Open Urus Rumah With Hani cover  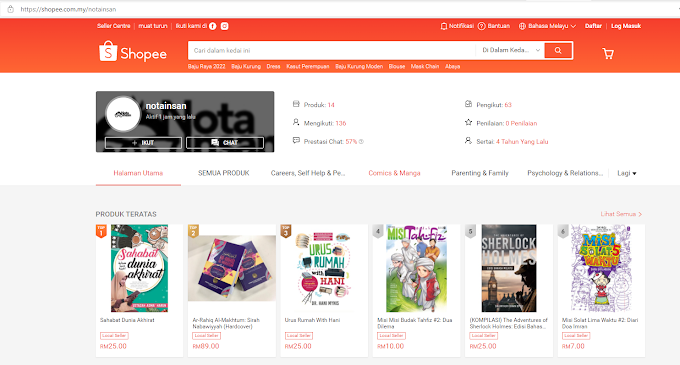pos(324,268)
